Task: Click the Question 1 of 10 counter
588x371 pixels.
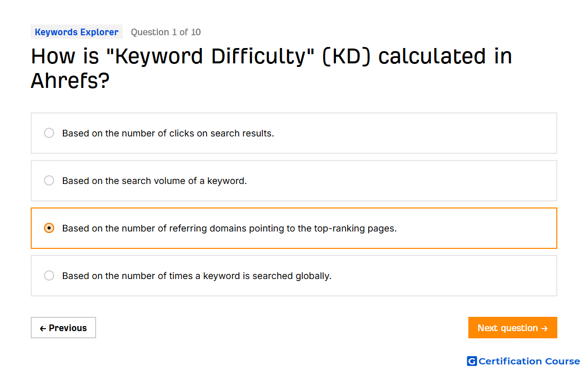Action: pyautogui.click(x=166, y=32)
